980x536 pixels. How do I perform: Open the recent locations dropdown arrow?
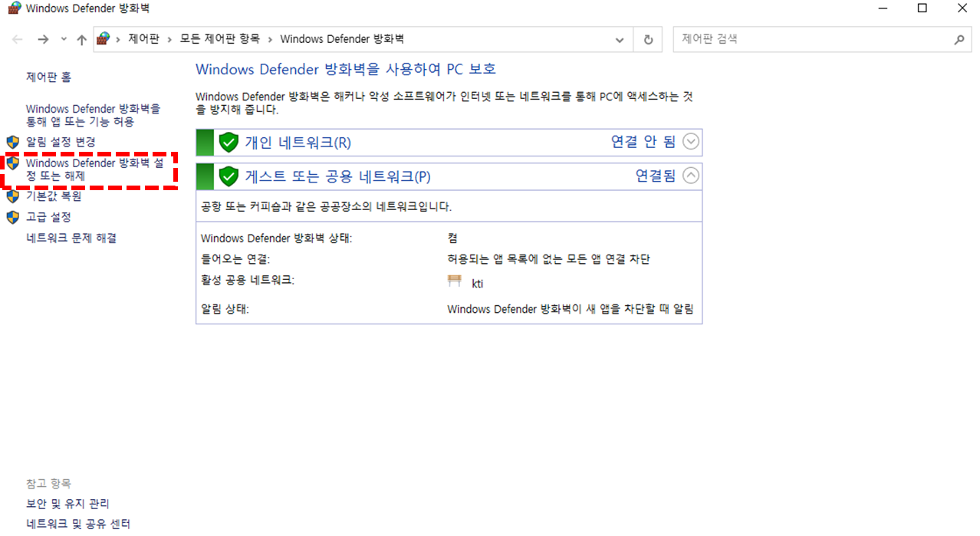click(64, 39)
